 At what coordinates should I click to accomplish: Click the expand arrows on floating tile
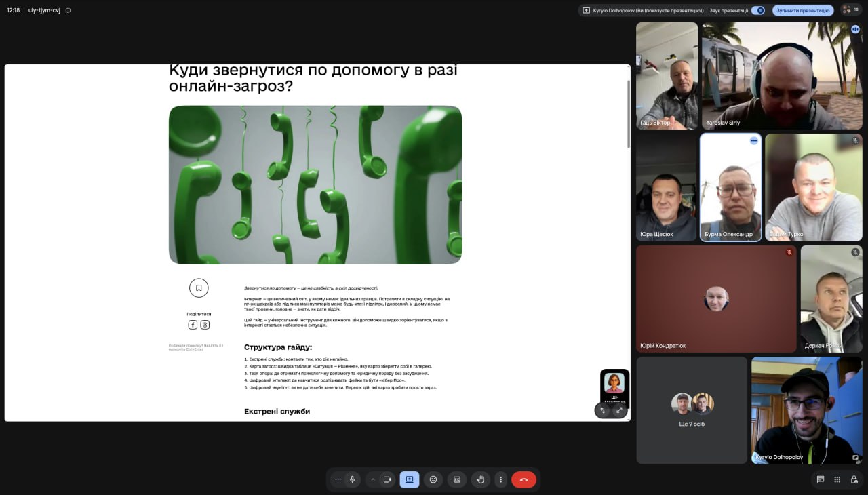pyautogui.click(x=619, y=410)
